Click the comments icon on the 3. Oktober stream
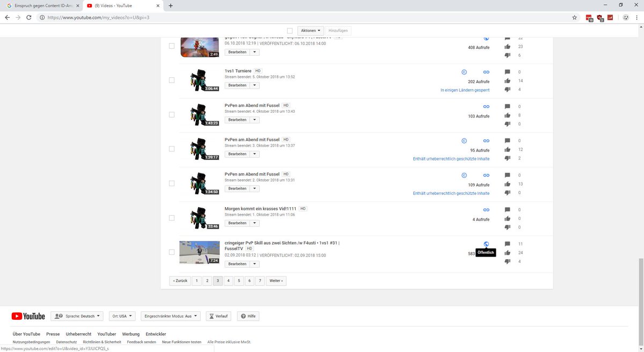Image resolution: width=644 pixels, height=352 pixels. pyautogui.click(x=508, y=141)
